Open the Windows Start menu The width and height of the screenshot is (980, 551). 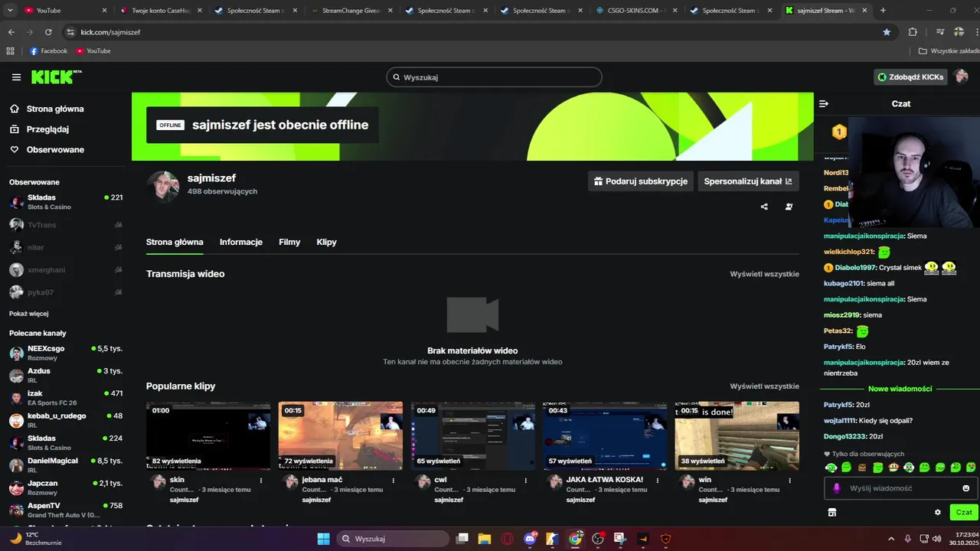point(323,539)
